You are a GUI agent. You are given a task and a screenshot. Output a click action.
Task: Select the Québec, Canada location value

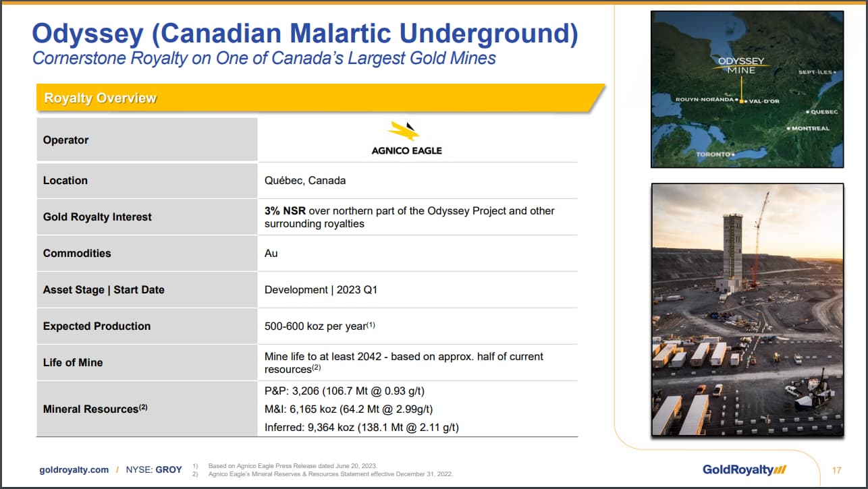pyautogui.click(x=305, y=181)
